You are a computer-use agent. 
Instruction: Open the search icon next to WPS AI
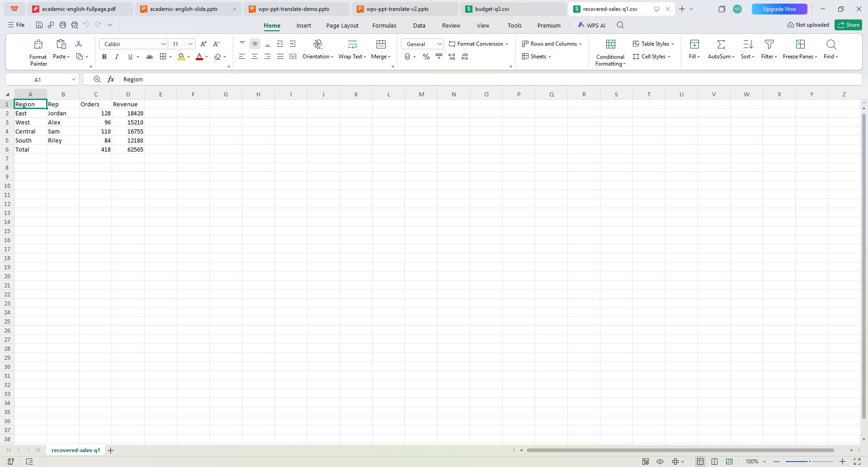pos(620,25)
